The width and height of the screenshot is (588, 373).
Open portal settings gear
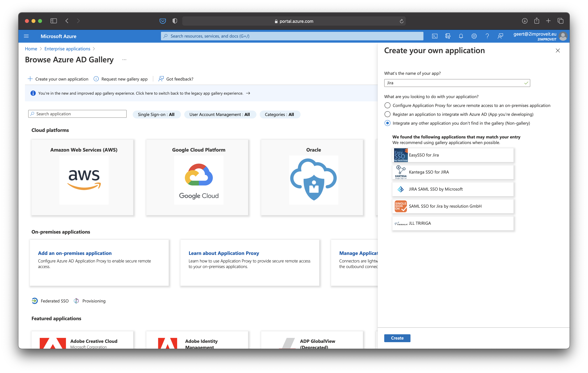point(474,36)
